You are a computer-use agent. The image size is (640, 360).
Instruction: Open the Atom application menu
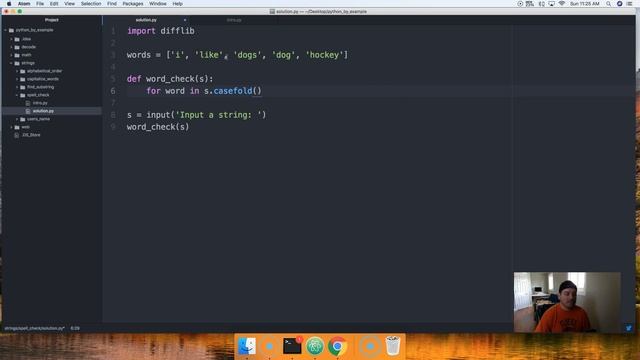24,4
